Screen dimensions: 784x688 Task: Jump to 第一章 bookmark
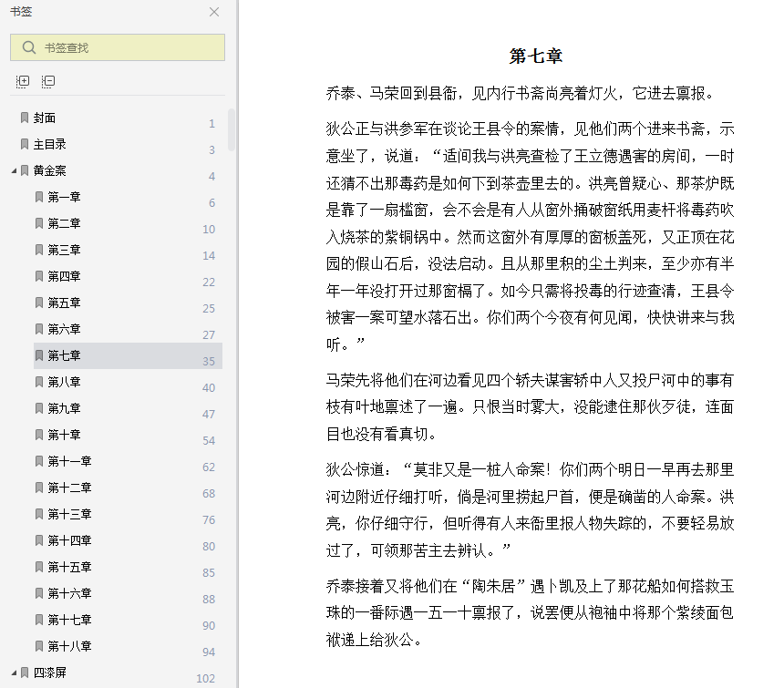click(64, 197)
